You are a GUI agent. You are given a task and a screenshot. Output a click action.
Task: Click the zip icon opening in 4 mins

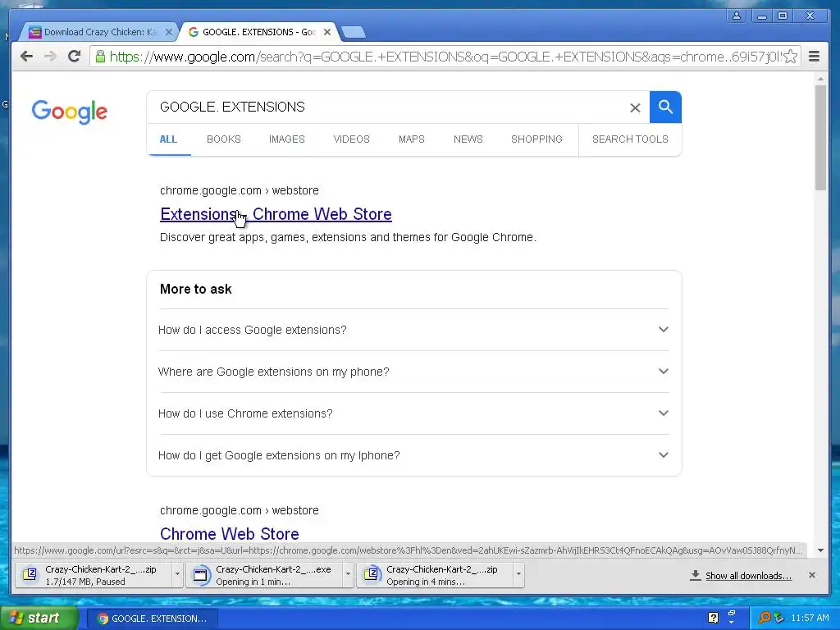(x=372, y=575)
